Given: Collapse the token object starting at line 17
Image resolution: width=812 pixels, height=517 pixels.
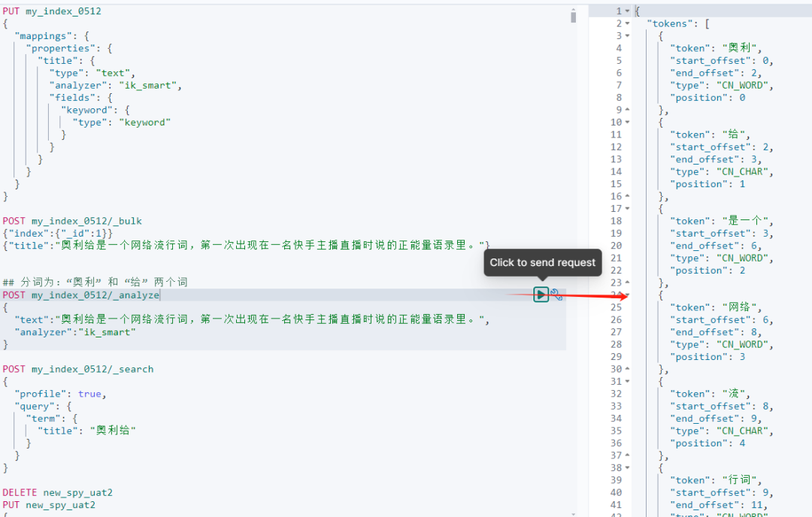Looking at the screenshot, I should point(627,209).
